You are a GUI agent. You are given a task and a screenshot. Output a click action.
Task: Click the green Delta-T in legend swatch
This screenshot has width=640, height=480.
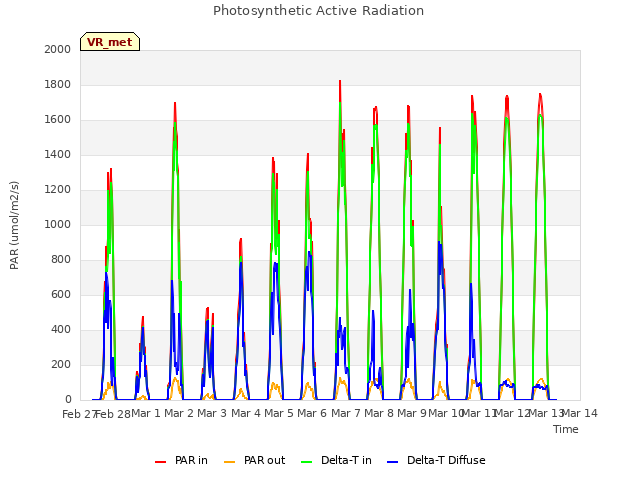click(x=307, y=462)
